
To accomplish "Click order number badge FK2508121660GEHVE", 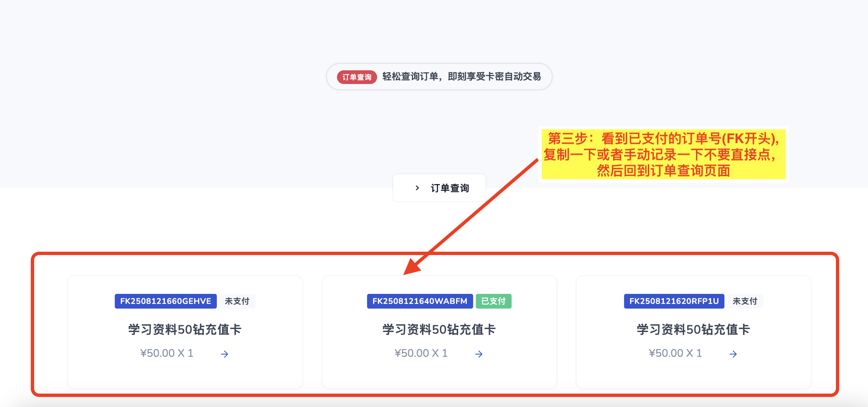I will pos(165,301).
